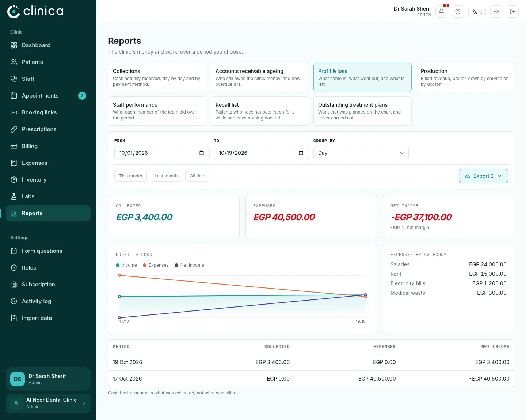Switch language with the translate icon
The height and width of the screenshot is (420, 526).
pyautogui.click(x=477, y=12)
